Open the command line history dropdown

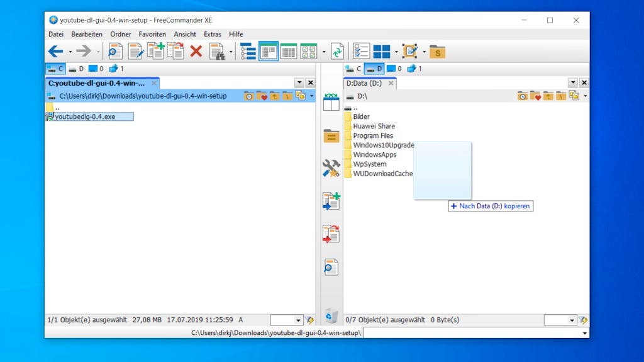click(584, 333)
